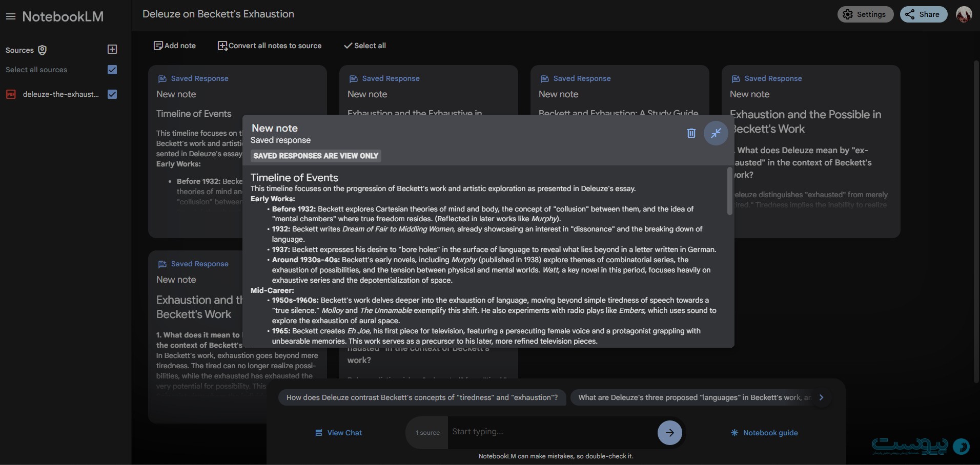The image size is (980, 465).
Task: Click the Select all checkmark icon
Action: tap(348, 46)
